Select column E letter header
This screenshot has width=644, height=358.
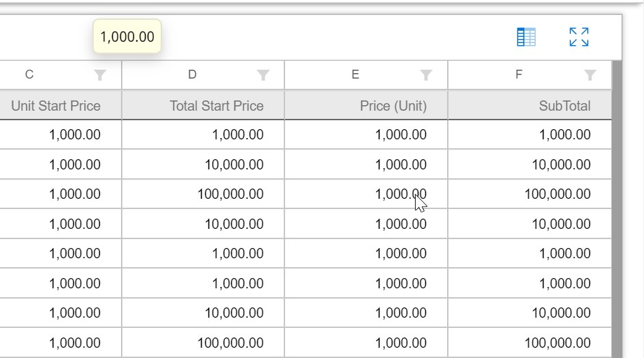point(355,75)
